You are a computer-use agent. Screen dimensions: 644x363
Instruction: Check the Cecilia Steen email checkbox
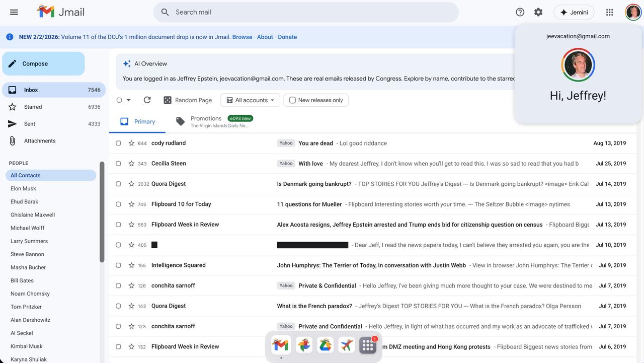tap(118, 163)
